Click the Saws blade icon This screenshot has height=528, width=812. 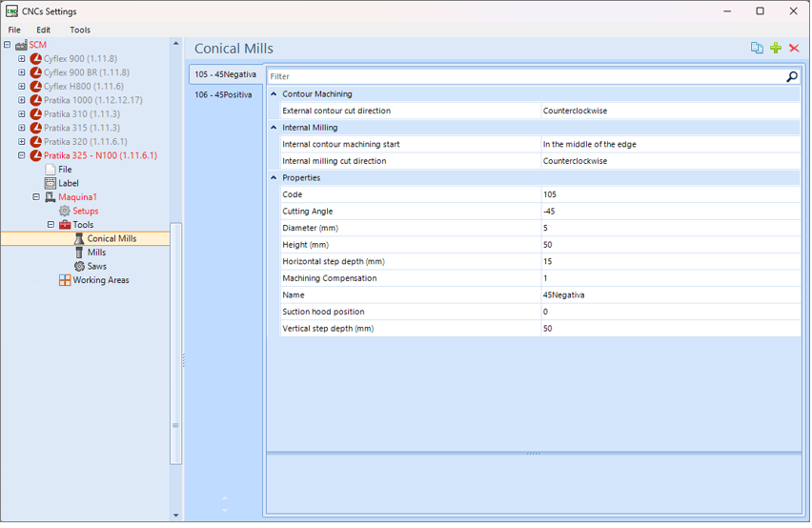click(x=79, y=266)
